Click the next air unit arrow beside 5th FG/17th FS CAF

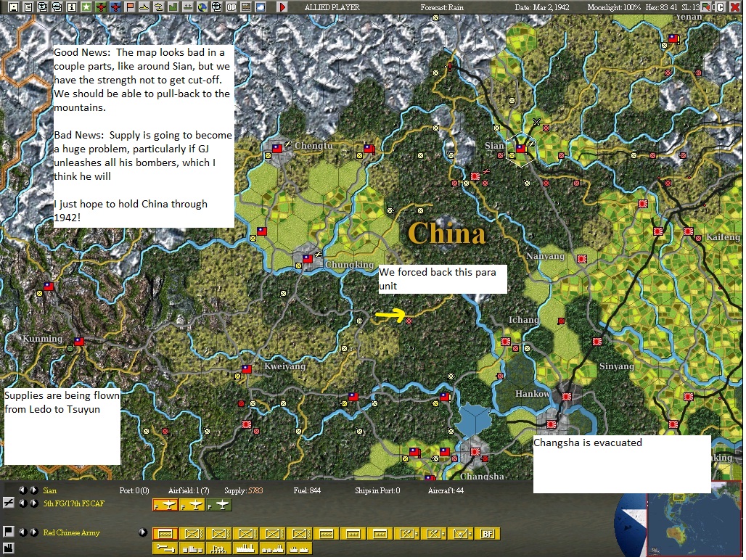34,503
